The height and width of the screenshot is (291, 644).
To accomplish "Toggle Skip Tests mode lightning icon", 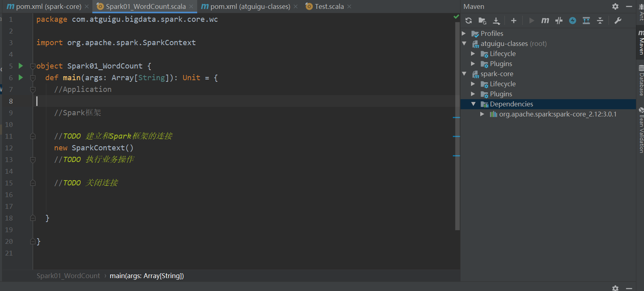I will tap(573, 21).
